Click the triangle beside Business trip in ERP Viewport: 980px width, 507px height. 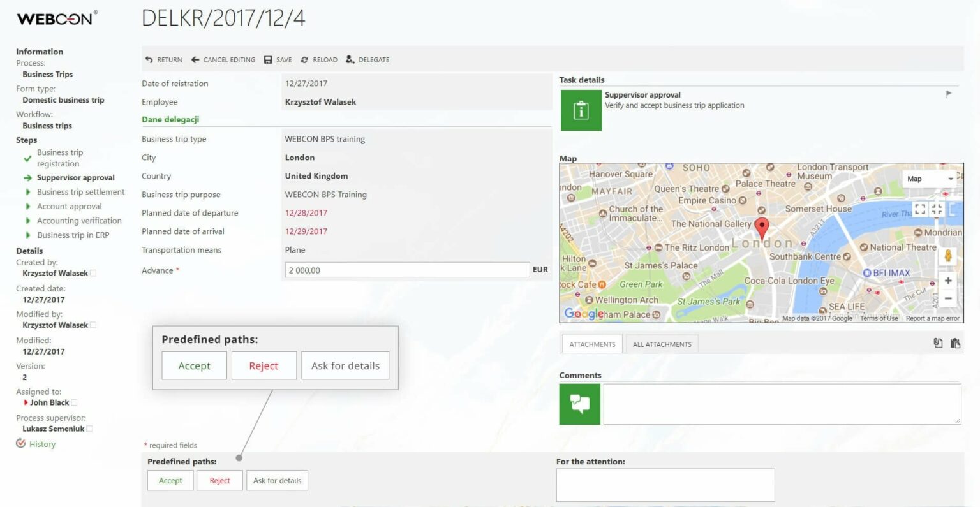(27, 235)
